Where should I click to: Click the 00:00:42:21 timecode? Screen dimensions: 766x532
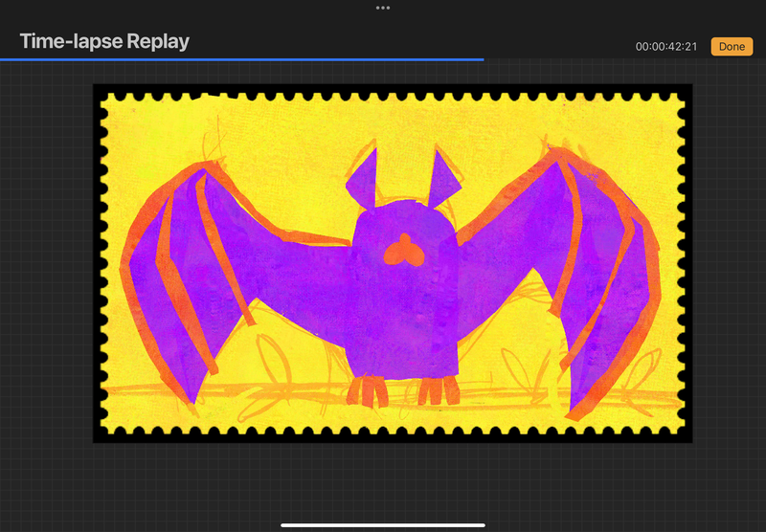coord(665,47)
